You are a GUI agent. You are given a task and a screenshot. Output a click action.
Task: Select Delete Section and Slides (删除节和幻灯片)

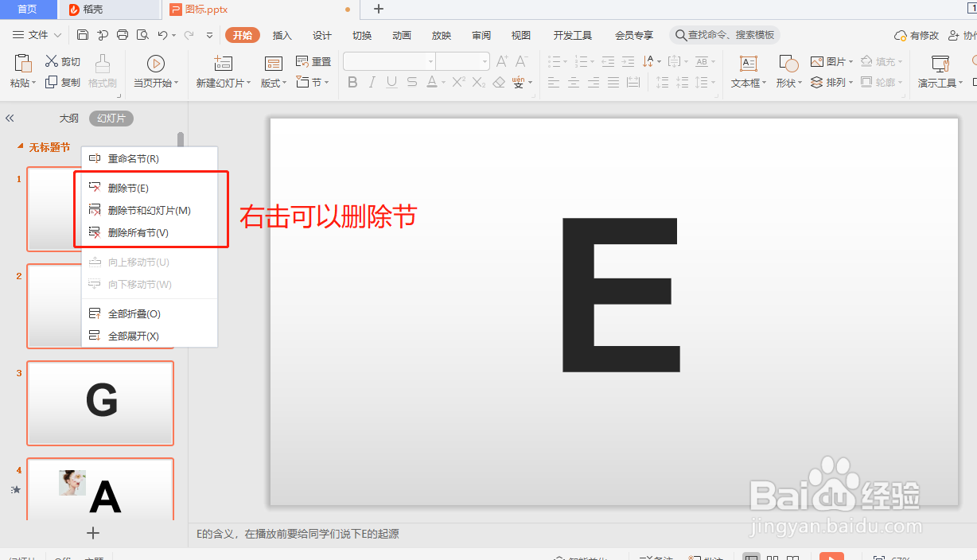(150, 210)
